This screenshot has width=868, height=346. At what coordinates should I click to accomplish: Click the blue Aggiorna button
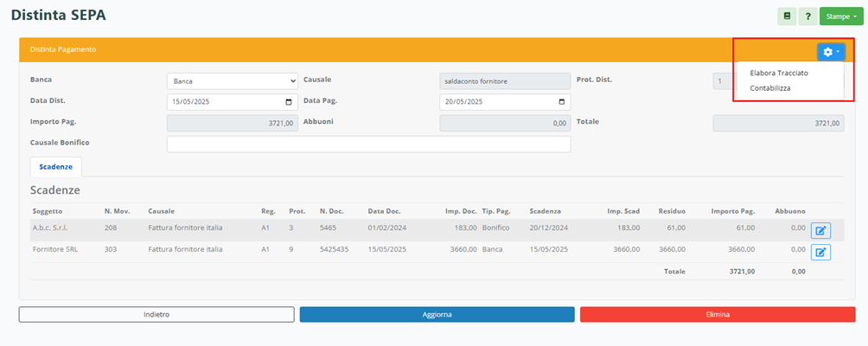tap(437, 315)
